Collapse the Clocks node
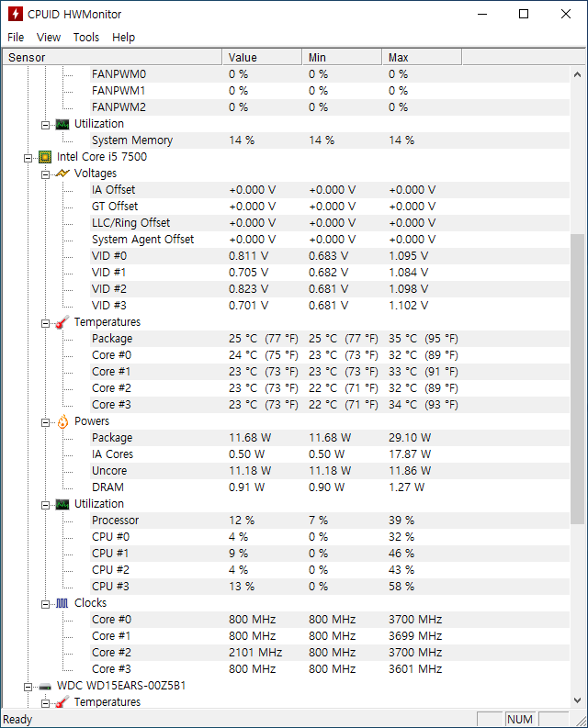This screenshot has height=728, width=588. (46, 604)
